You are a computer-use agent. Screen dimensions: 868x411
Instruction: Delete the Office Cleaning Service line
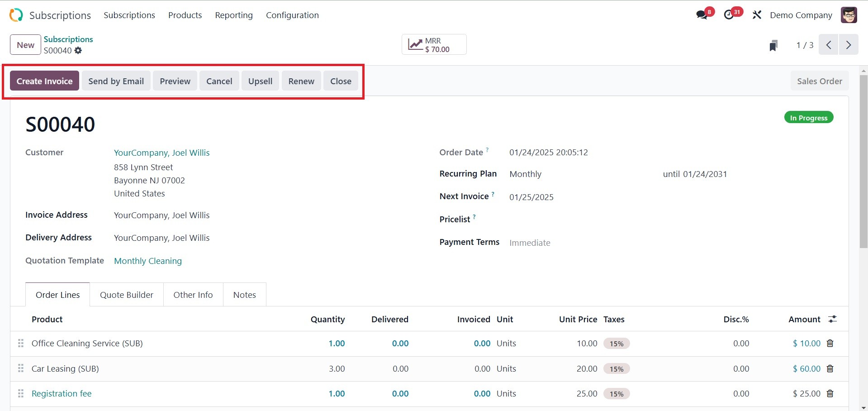point(830,344)
